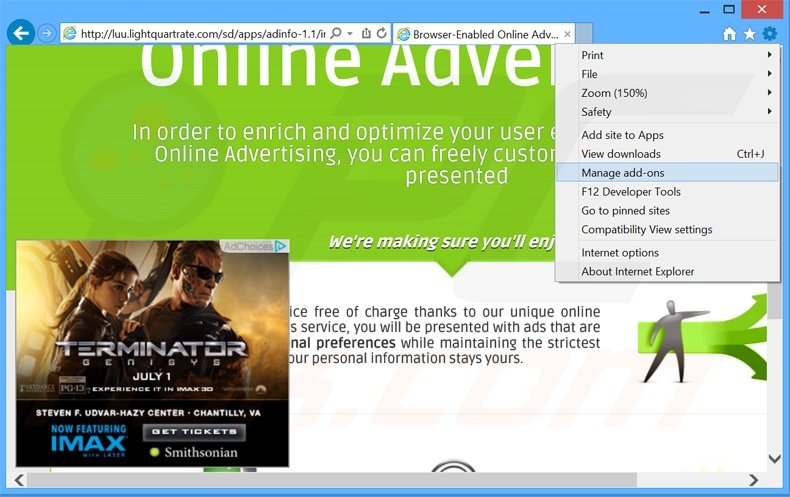Screen dimensions: 790x497
Task: Minimize the Internet Explorer window
Action: (704, 10)
